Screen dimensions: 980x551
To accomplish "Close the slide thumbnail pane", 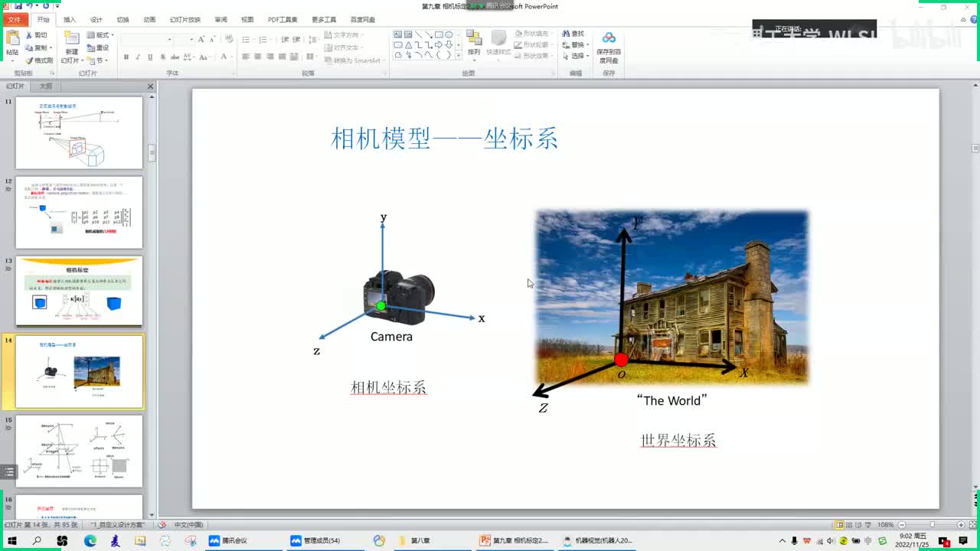I will tap(150, 86).
